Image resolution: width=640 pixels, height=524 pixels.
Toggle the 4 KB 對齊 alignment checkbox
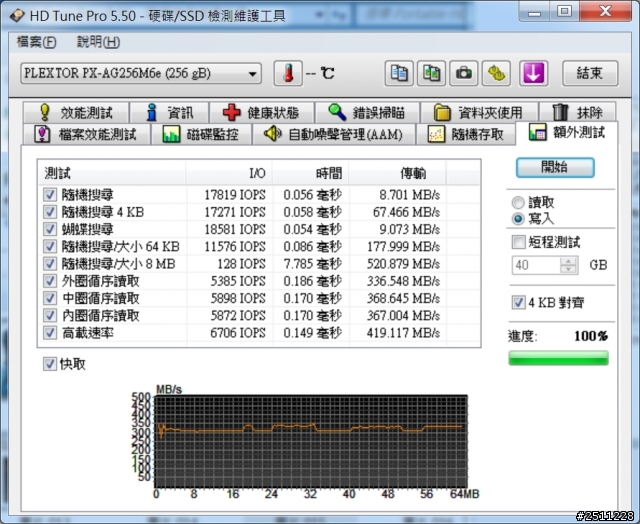(x=518, y=302)
